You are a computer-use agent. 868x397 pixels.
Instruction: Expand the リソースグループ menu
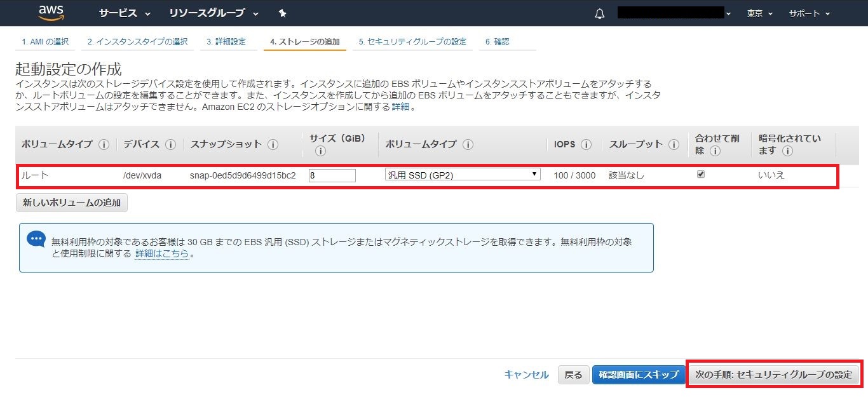coord(214,13)
